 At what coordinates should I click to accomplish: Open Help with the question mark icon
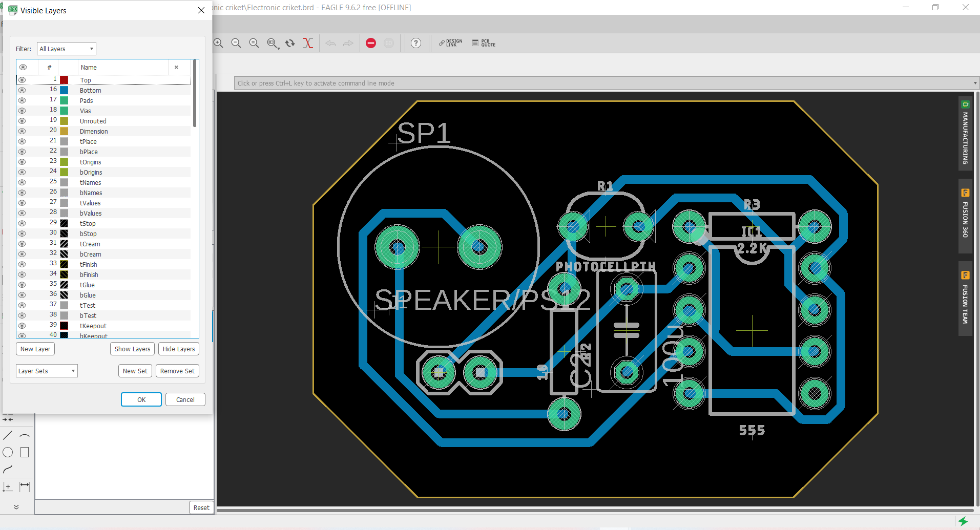416,44
